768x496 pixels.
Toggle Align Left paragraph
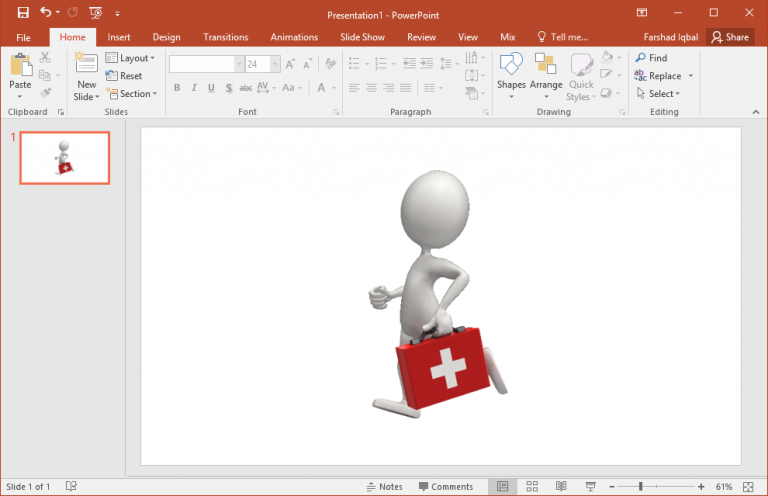click(x=354, y=88)
